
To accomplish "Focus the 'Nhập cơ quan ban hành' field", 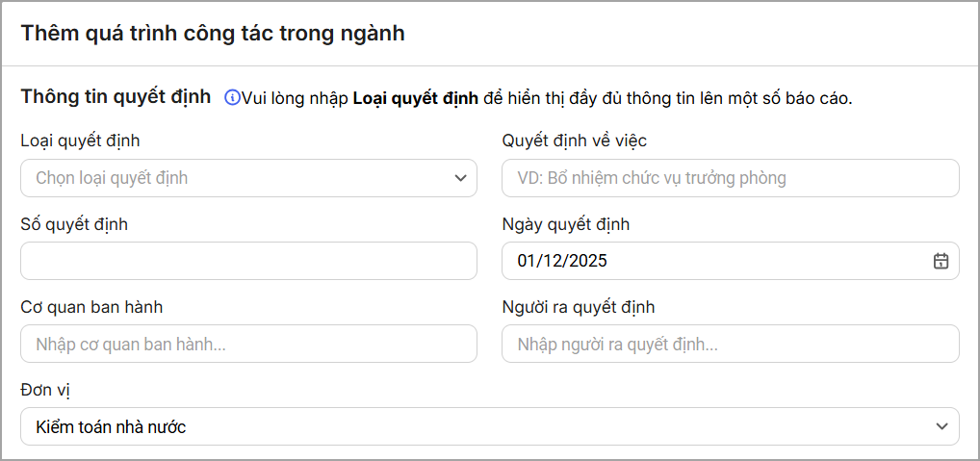I will coord(248,344).
